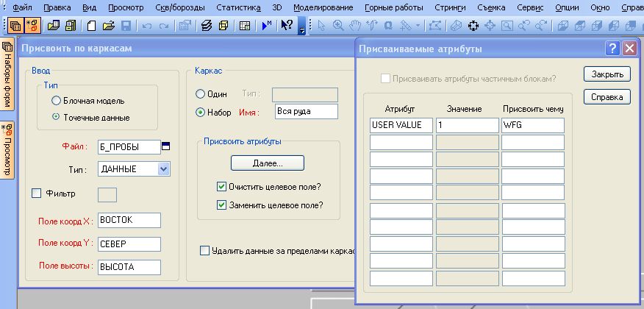The width and height of the screenshot is (644, 309).
Task: Click the zoom window magnifier icon
Action: point(507,26)
